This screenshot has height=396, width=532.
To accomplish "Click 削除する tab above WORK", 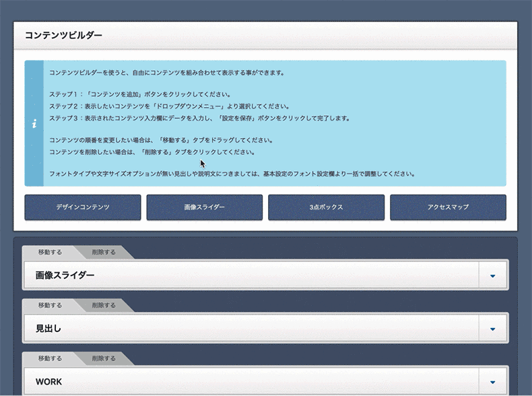I will [104, 358].
